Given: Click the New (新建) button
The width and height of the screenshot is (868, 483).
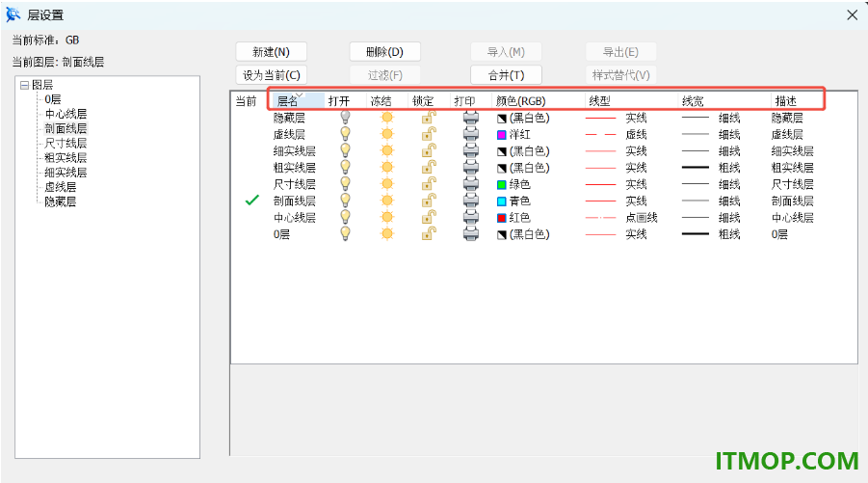Looking at the screenshot, I should (x=272, y=52).
